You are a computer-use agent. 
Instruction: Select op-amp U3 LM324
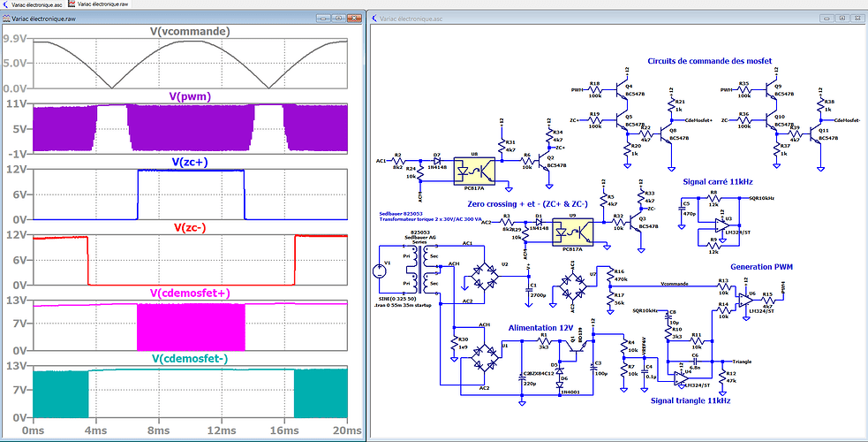pos(721,225)
